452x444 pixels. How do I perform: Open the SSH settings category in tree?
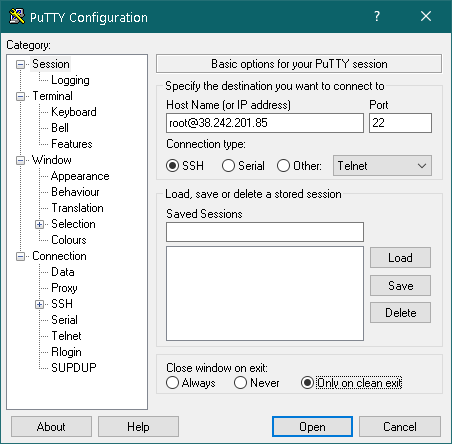pyautogui.click(x=62, y=304)
